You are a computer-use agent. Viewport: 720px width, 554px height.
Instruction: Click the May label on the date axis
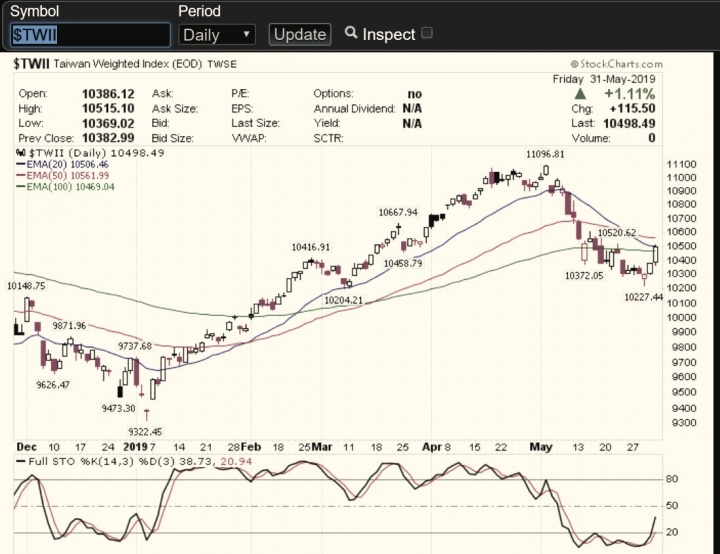tap(540, 447)
